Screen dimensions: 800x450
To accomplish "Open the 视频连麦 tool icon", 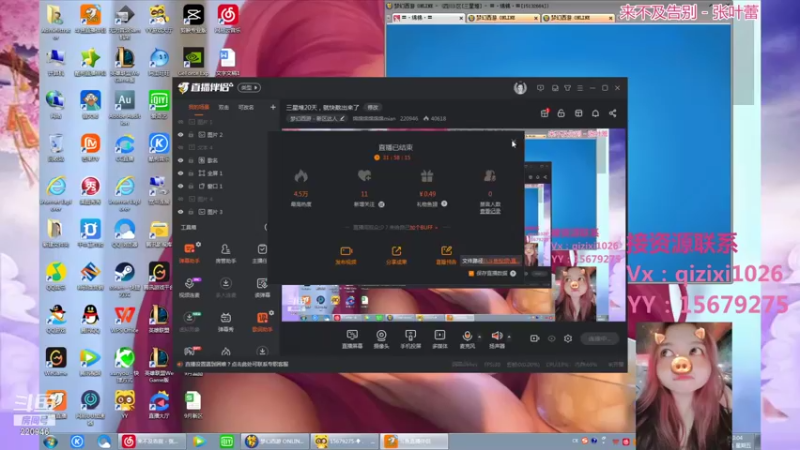I will (x=189, y=287).
